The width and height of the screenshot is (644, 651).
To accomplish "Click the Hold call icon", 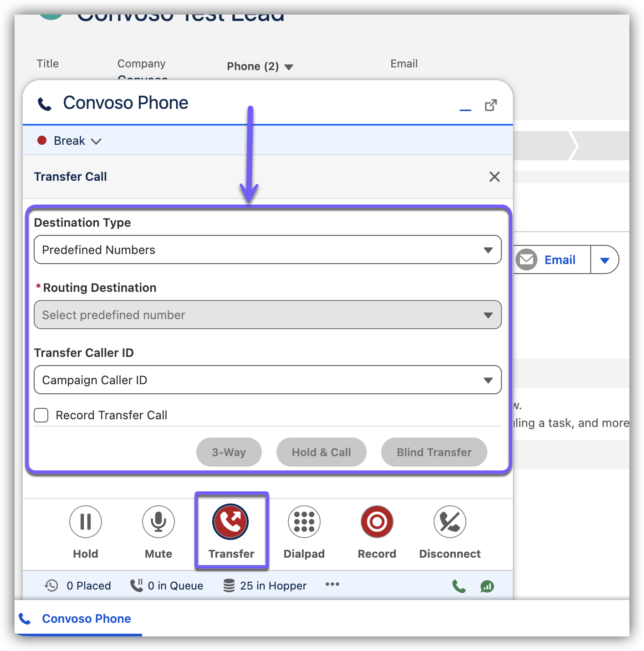I will pyautogui.click(x=86, y=522).
